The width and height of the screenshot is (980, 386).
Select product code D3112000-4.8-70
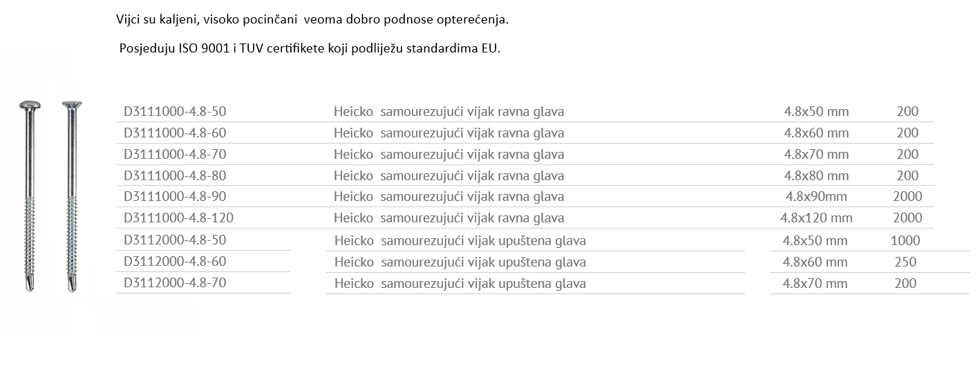(175, 282)
